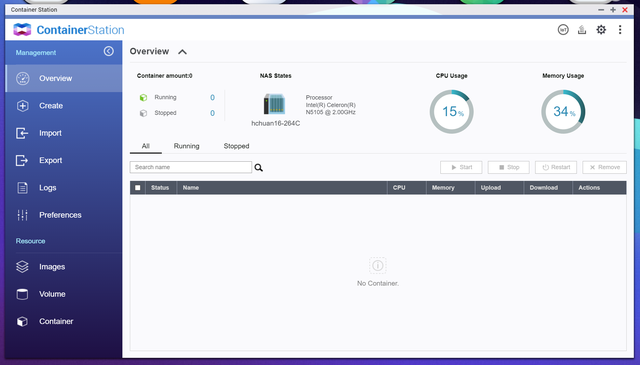The image size is (640, 365).
Task: Click the Restart button
Action: (556, 167)
